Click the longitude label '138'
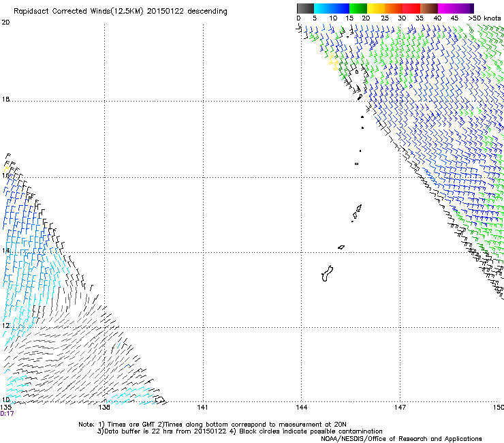 click(x=104, y=408)
